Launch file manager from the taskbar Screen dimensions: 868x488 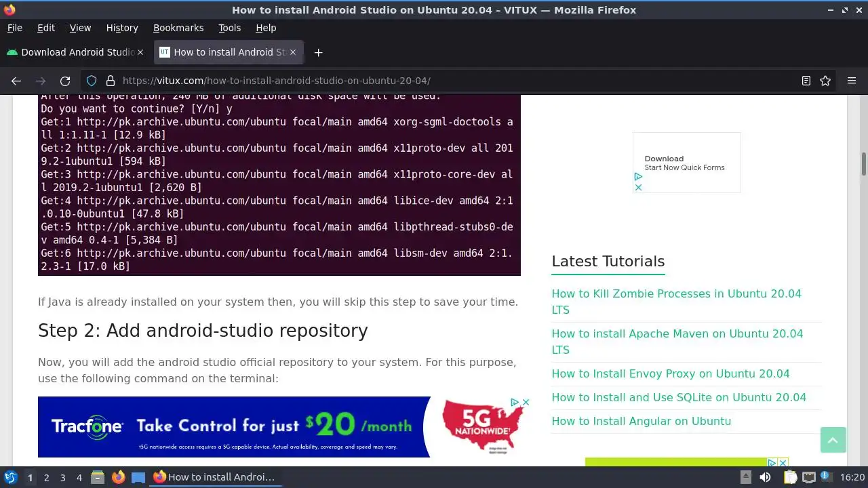pos(98,477)
